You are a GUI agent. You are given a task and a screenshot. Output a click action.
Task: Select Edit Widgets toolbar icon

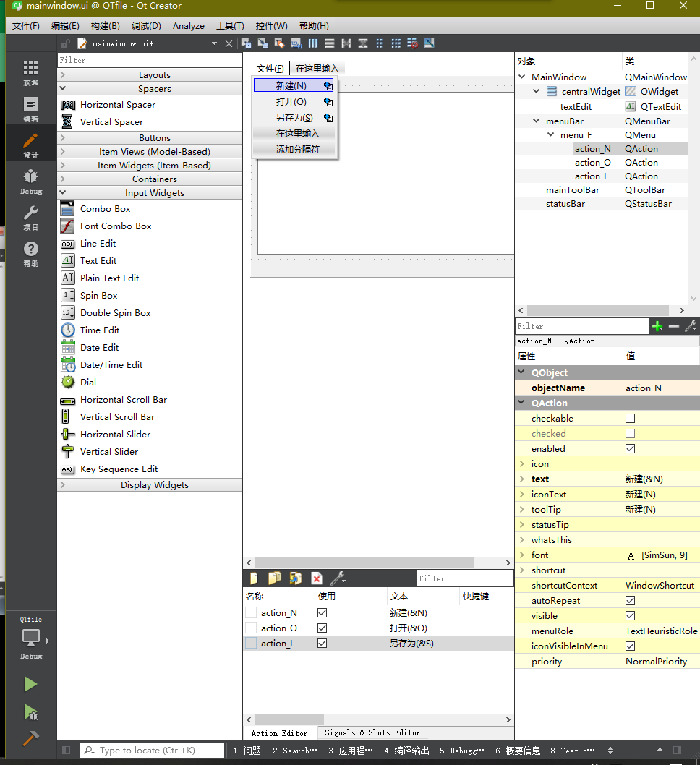(x=247, y=43)
